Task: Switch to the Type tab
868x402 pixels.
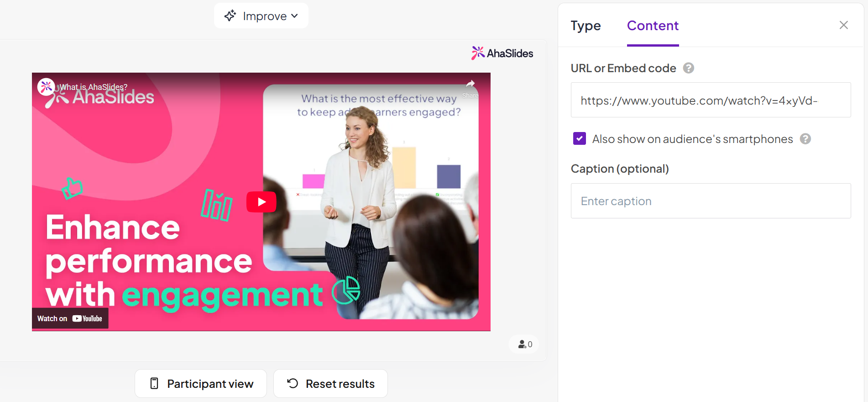Action: pyautogui.click(x=586, y=26)
